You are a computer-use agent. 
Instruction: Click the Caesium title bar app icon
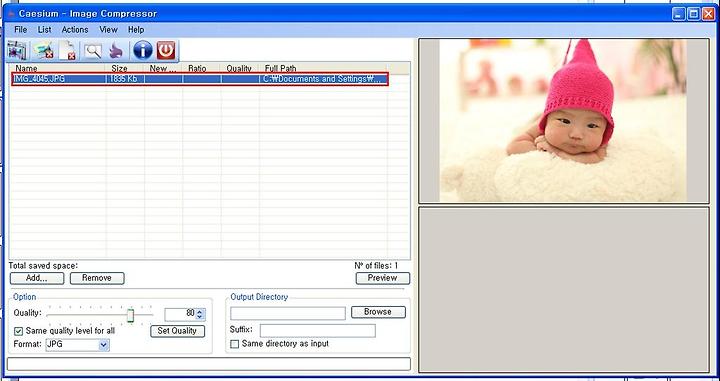(11, 14)
